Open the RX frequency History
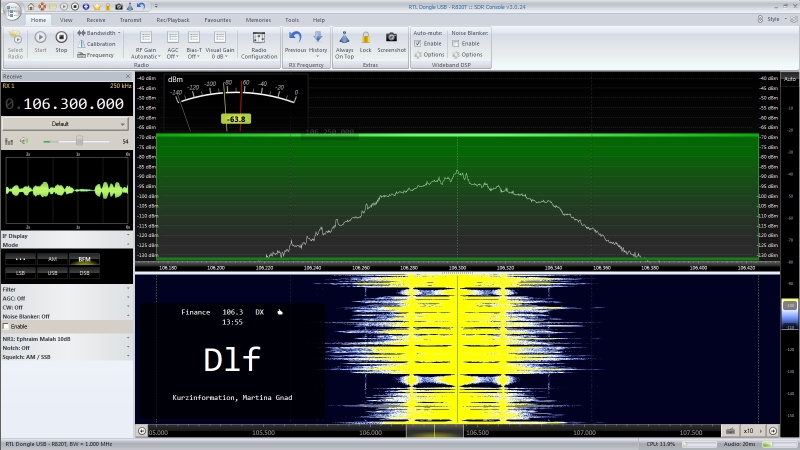This screenshot has height=450, width=800. tap(317, 42)
